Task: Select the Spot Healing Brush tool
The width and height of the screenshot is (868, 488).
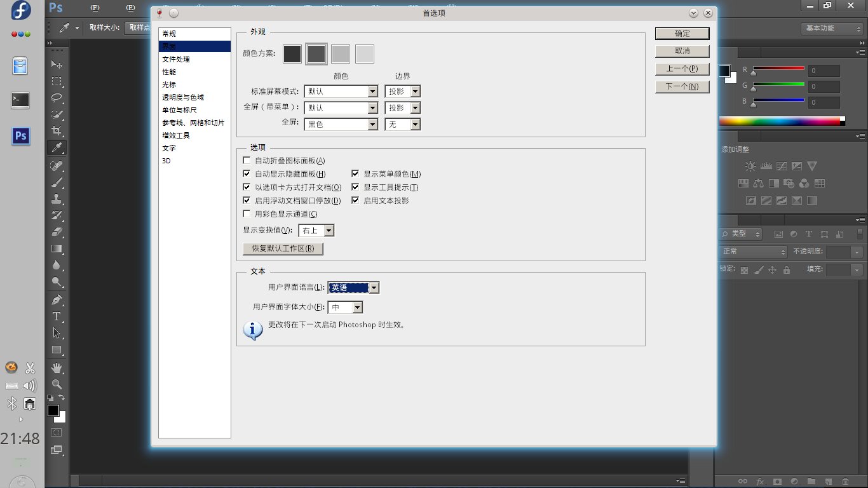Action: point(57,166)
